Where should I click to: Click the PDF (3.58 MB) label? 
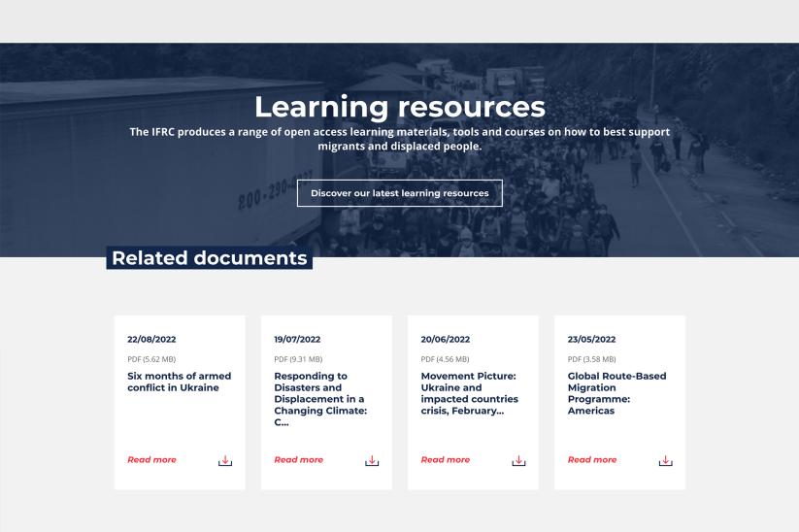591,359
